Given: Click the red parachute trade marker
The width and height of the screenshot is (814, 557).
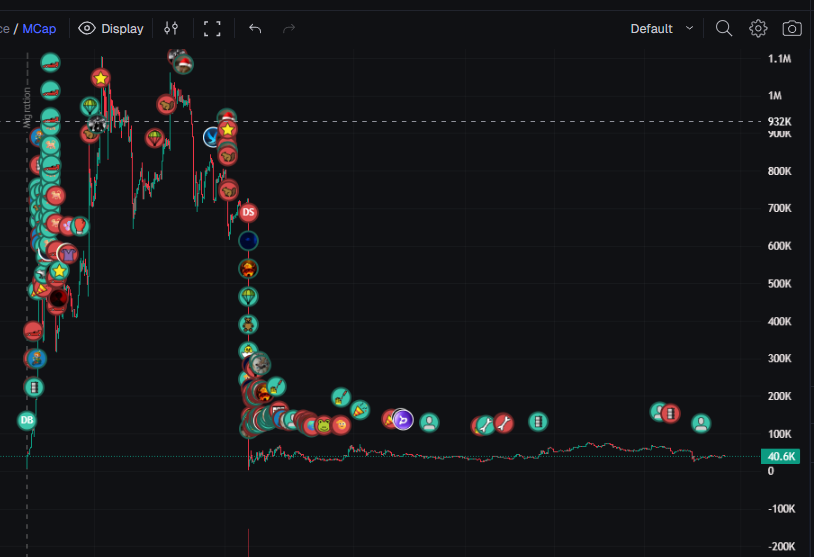Looking at the screenshot, I should coord(155,138).
